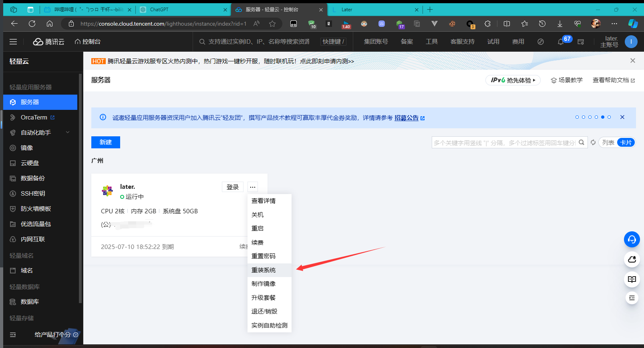Click the search magnifier icon in filter box
The width and height of the screenshot is (644, 348).
pos(582,142)
